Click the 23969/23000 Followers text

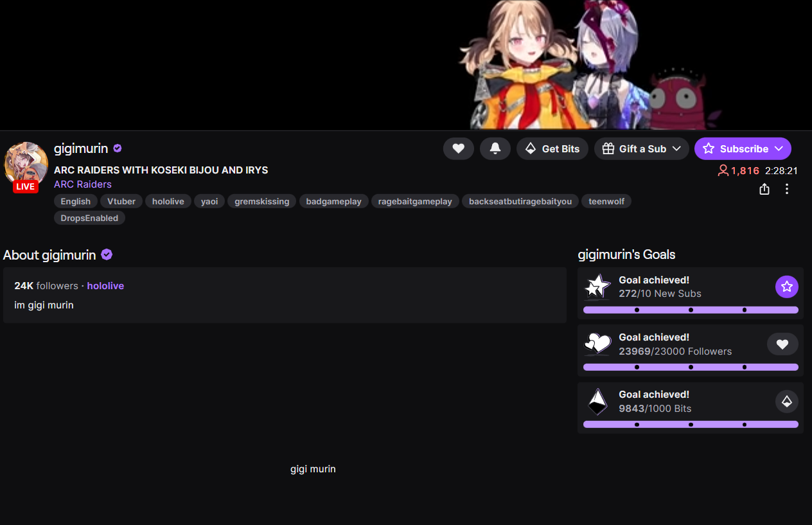coord(675,351)
